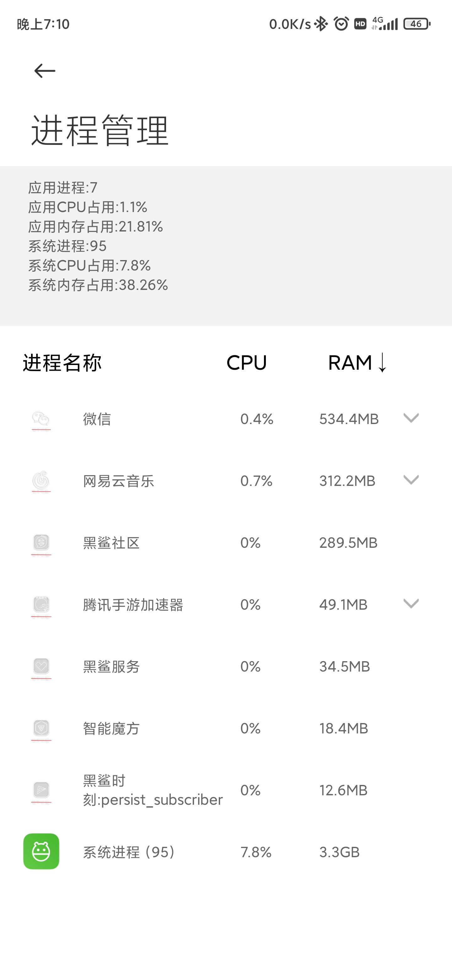
Task: Expand the 网易云音乐 process chevron
Action: tap(411, 480)
